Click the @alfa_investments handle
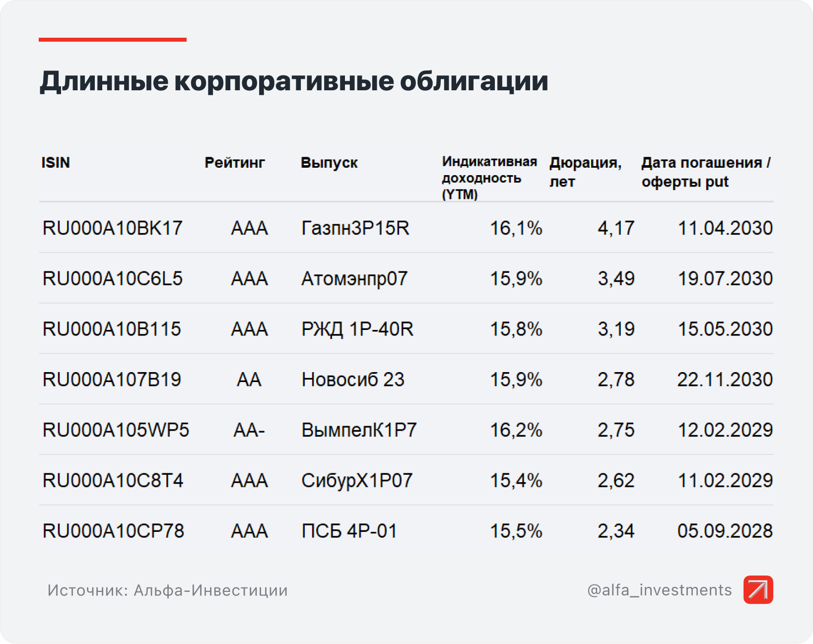The height and width of the screenshot is (644, 813). coord(659,590)
